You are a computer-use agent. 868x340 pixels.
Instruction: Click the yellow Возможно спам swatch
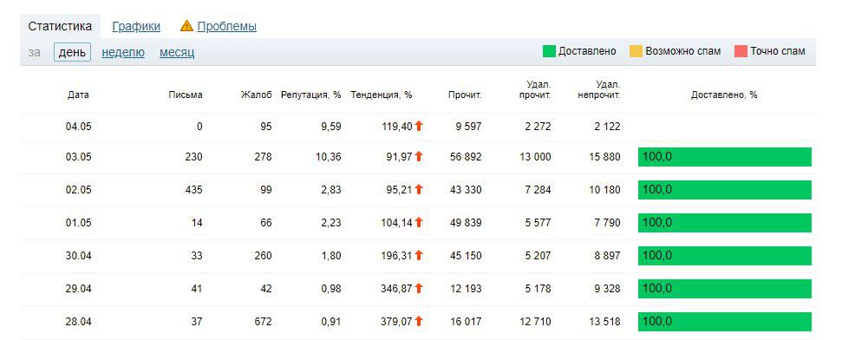click(x=636, y=51)
